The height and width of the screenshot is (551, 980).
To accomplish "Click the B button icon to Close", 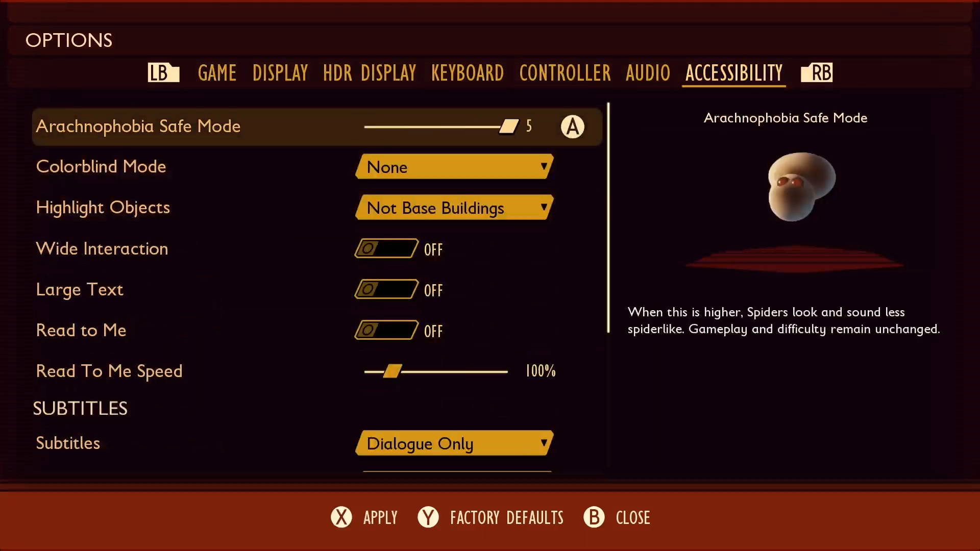I will tap(593, 517).
